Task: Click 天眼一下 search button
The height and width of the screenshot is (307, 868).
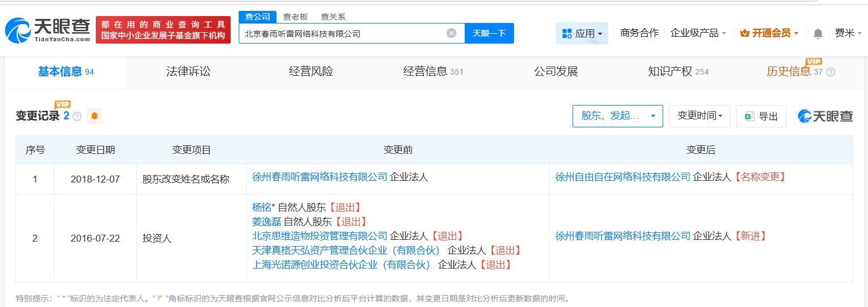Action: click(x=489, y=33)
